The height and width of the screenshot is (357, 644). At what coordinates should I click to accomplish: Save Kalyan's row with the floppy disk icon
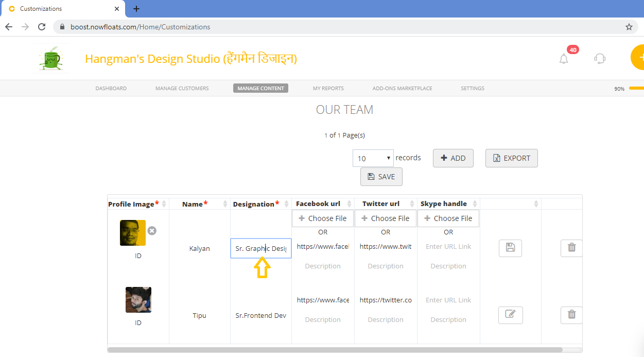(x=510, y=248)
